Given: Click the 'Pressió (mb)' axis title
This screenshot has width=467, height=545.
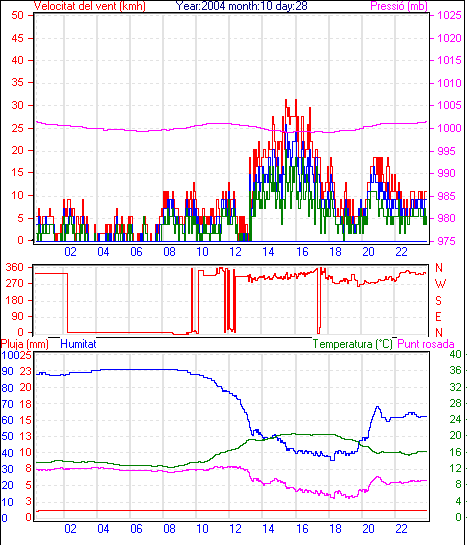Looking at the screenshot, I should (399, 6).
